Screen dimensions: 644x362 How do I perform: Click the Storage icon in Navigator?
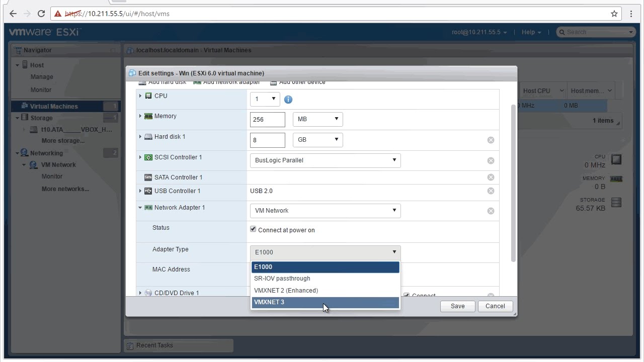pyautogui.click(x=25, y=118)
